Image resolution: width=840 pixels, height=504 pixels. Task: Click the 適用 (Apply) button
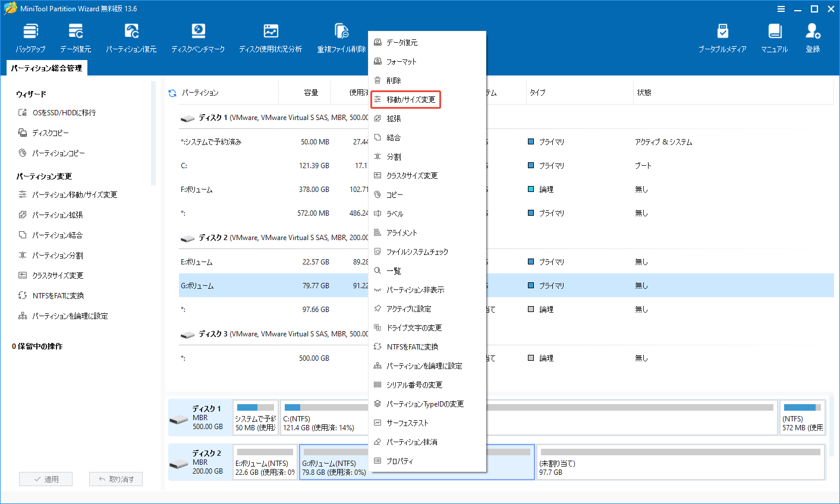(46, 478)
